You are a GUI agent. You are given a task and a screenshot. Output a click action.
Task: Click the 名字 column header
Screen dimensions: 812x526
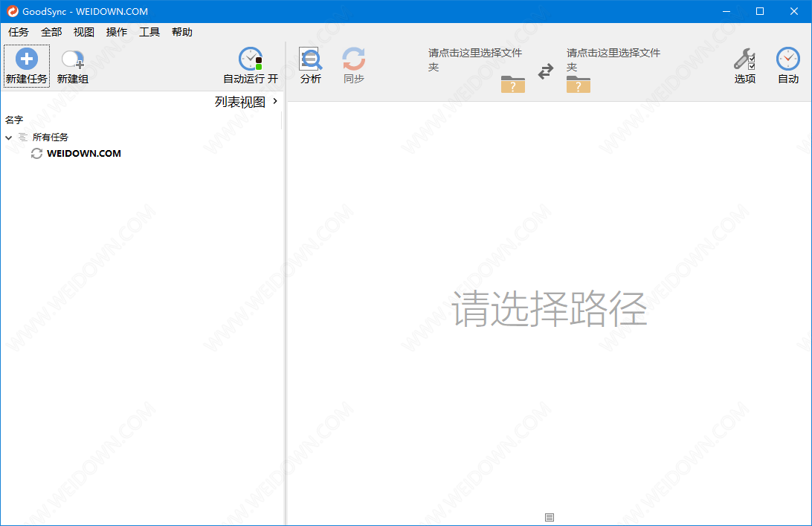(x=14, y=120)
